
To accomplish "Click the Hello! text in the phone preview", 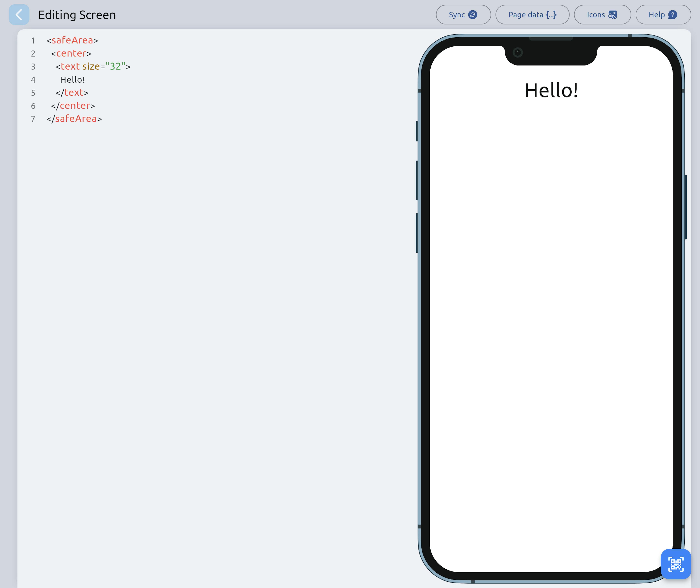I will (x=551, y=90).
